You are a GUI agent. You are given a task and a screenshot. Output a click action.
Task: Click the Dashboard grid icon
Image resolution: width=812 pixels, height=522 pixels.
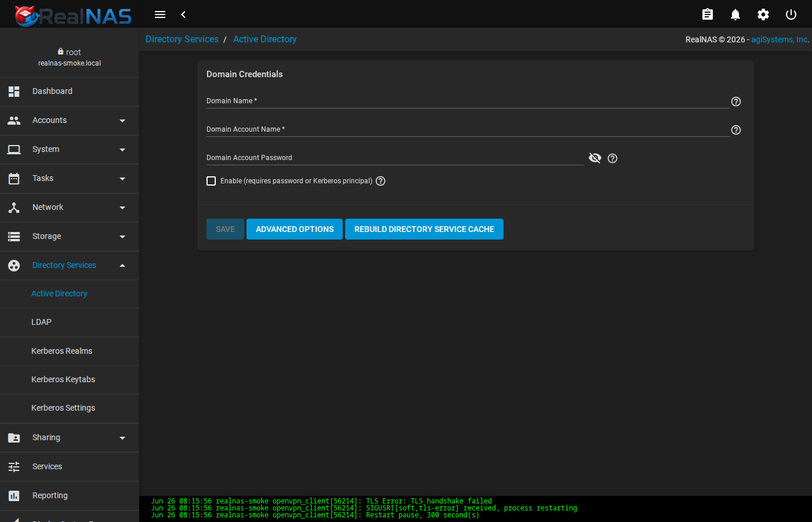pyautogui.click(x=14, y=92)
